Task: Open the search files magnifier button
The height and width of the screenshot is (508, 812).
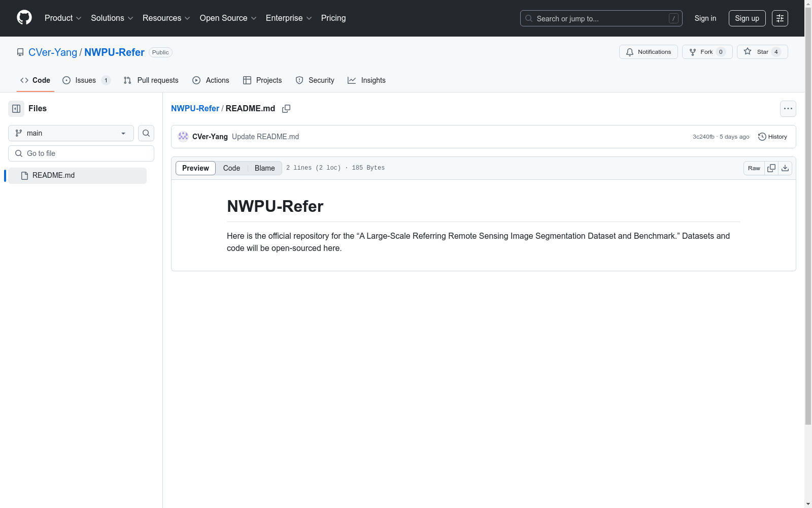Action: 146,133
